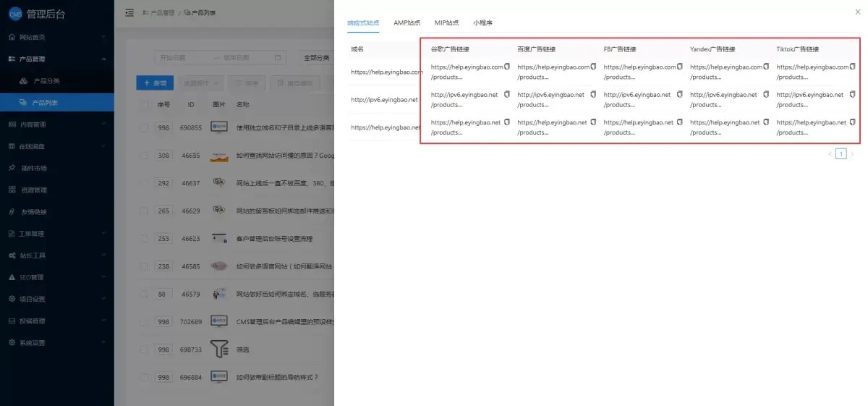Copy the 谷歌广告链接 in the first row

(x=507, y=67)
